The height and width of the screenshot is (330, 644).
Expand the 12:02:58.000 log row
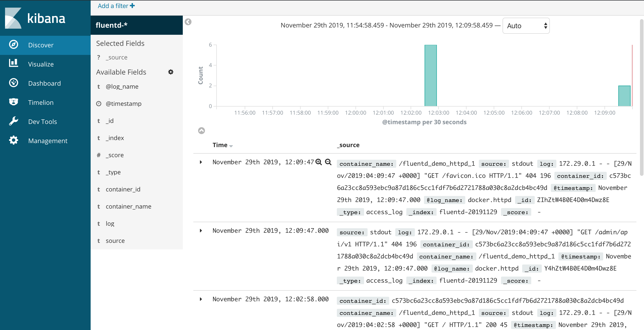click(x=201, y=299)
